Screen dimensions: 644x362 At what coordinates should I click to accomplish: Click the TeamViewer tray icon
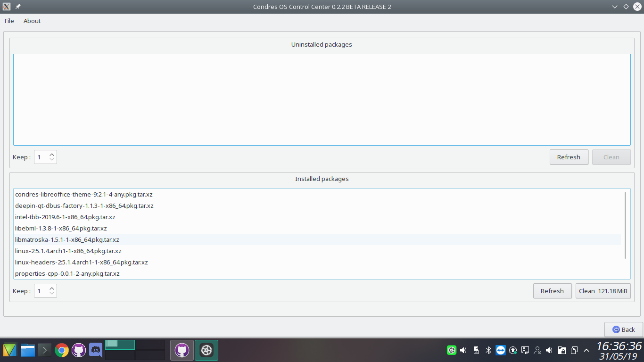(x=501, y=350)
